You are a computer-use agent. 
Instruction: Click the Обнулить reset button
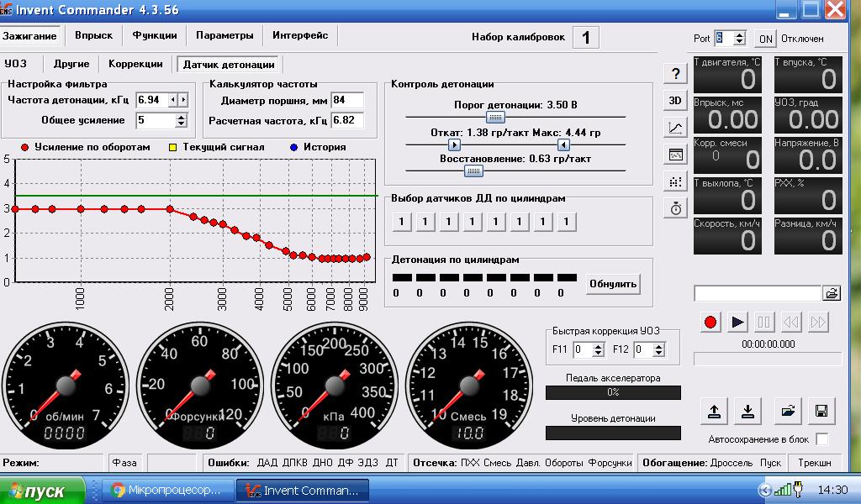tap(613, 284)
